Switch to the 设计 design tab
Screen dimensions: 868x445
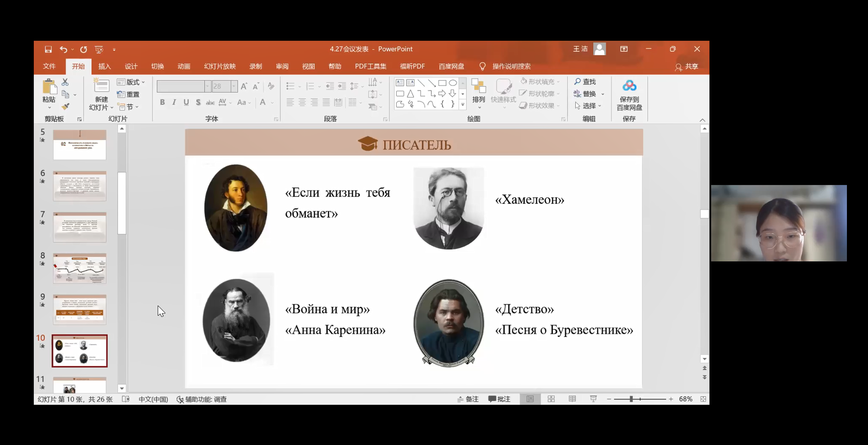pos(131,66)
